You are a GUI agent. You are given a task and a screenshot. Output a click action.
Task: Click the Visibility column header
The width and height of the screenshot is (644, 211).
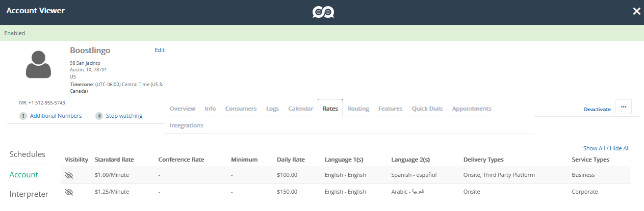76,160
